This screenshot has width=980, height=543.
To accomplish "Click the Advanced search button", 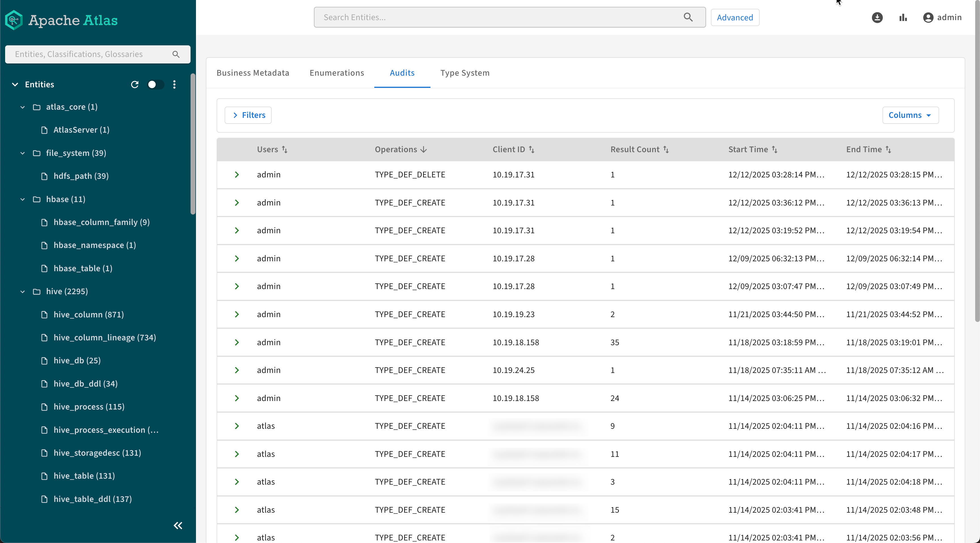I will point(735,18).
